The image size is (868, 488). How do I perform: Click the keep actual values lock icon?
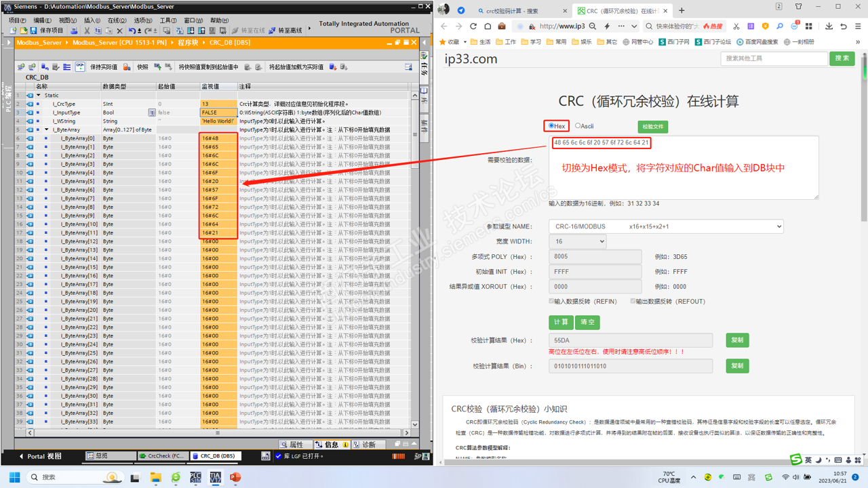tap(127, 67)
